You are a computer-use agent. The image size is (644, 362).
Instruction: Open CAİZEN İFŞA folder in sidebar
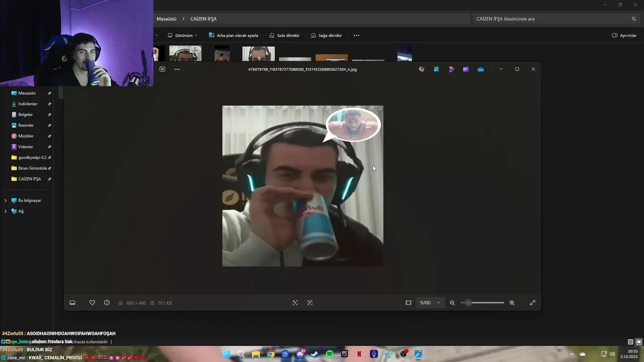[x=31, y=179]
